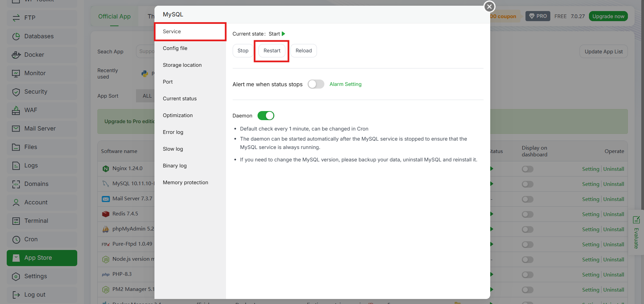This screenshot has width=644, height=304.
Task: Click the Log out icon
Action: 16,295
